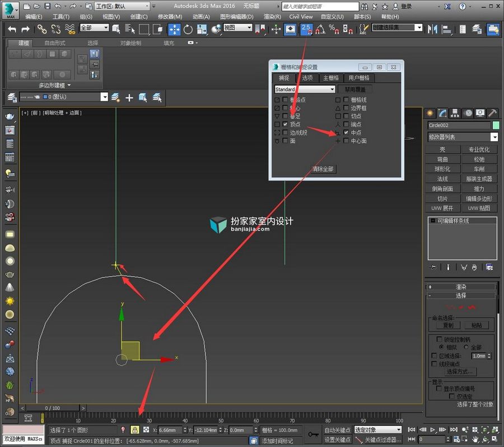Toggle the Spinner Snap icon

pos(348,29)
